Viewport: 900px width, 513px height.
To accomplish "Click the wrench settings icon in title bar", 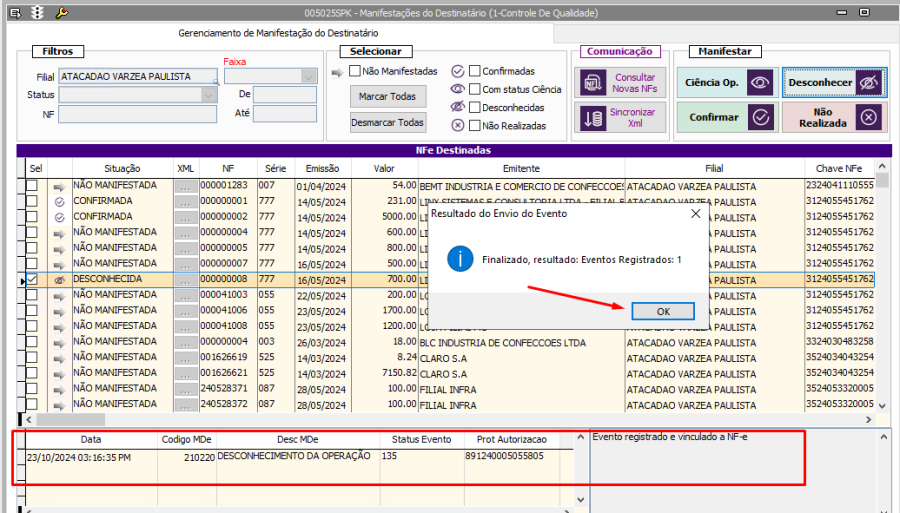I will click(61, 12).
